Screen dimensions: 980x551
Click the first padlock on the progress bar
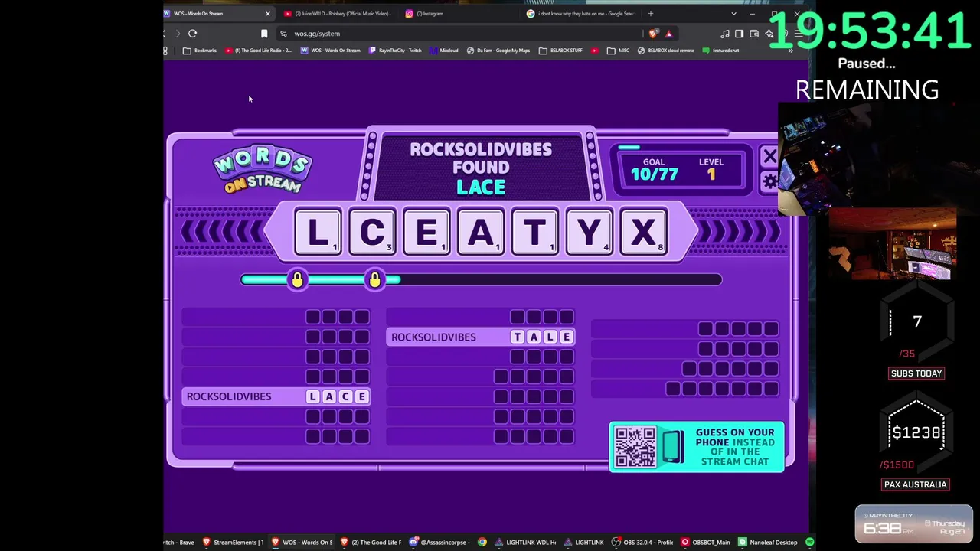point(297,280)
